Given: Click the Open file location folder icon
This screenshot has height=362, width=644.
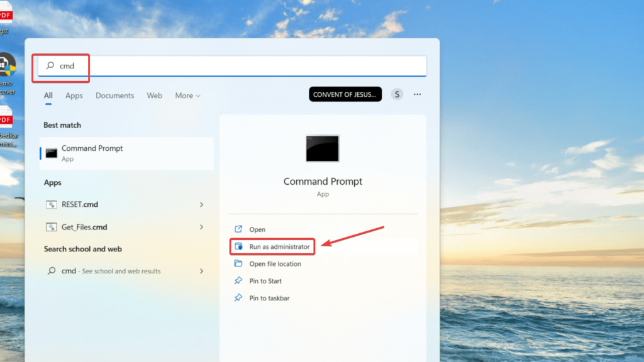Looking at the screenshot, I should click(238, 264).
